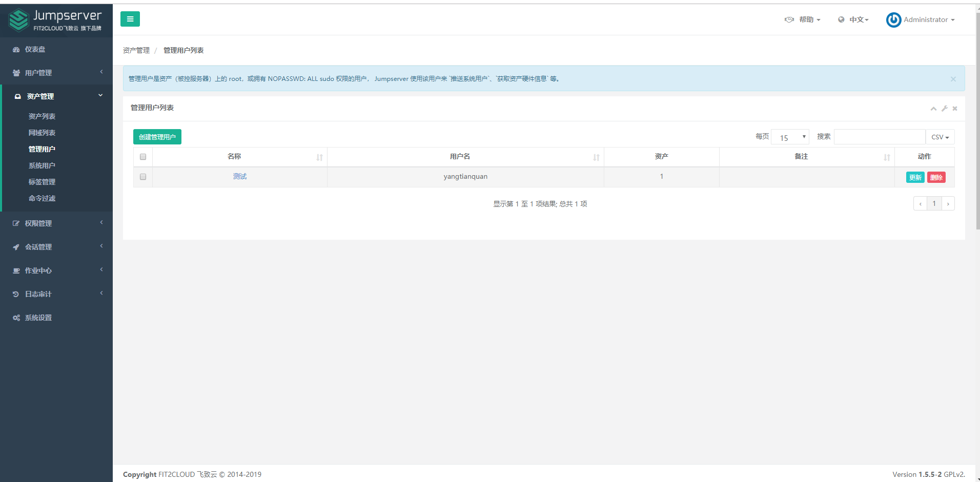This screenshot has width=980, height=482.
Task: Sort table by 用户名 column sort icon
Action: click(596, 157)
